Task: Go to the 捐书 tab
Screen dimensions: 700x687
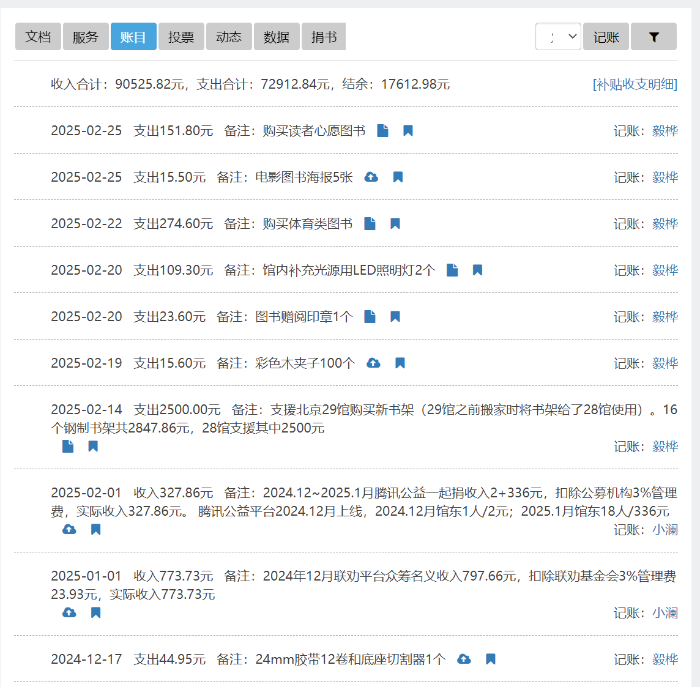Action: [324, 37]
